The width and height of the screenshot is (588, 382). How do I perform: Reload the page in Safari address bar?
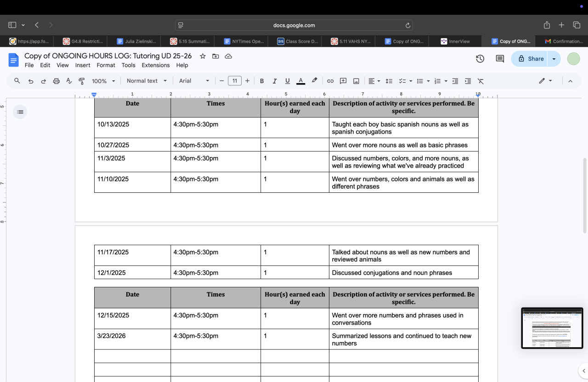coord(407,25)
